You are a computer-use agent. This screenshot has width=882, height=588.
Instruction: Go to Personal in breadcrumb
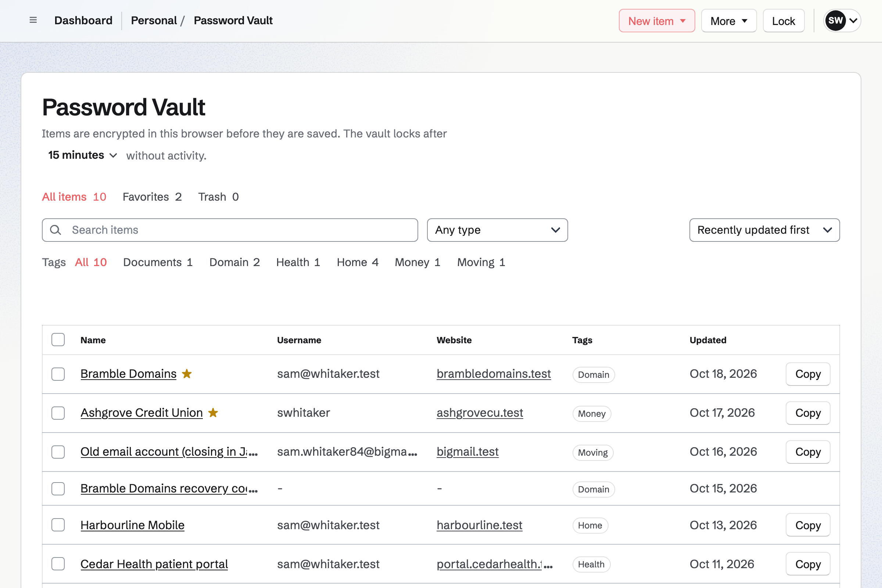pyautogui.click(x=154, y=20)
